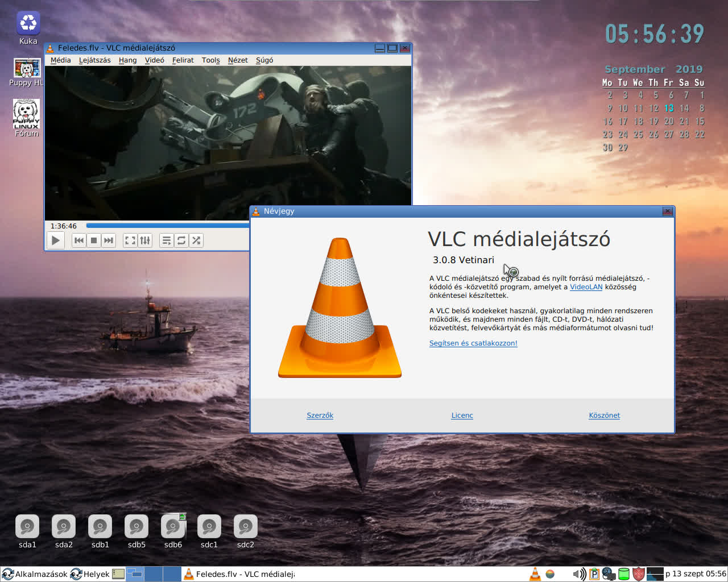Click the elapsed time 1:36:46 label
This screenshot has height=582, width=728.
pyautogui.click(x=63, y=226)
